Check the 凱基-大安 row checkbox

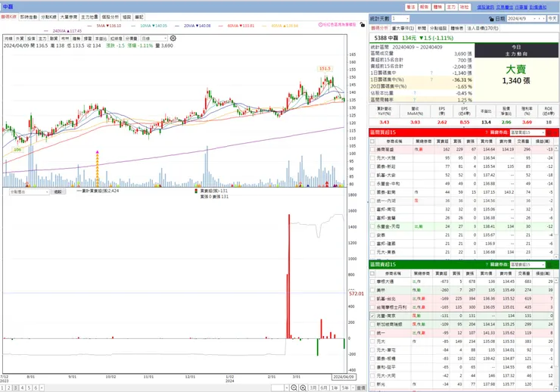point(372,176)
